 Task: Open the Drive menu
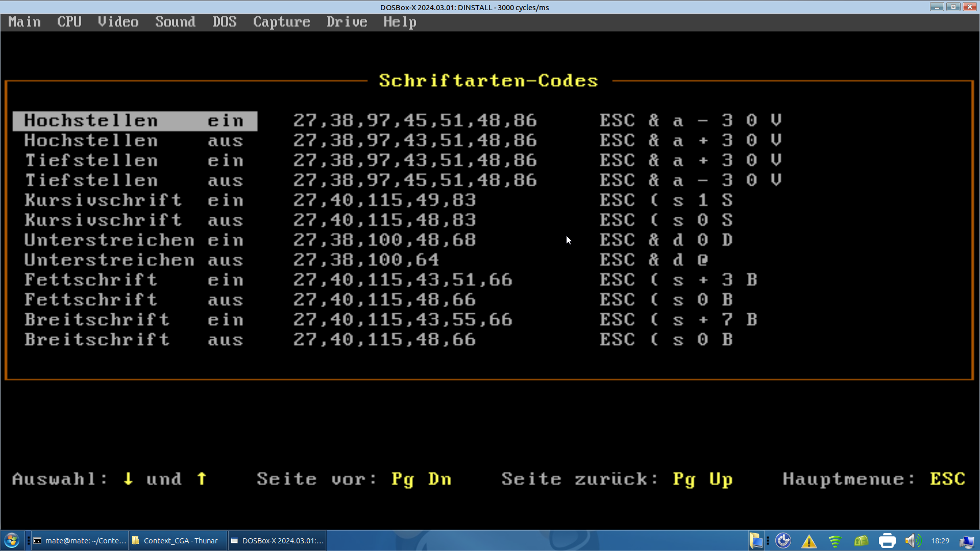pos(347,22)
